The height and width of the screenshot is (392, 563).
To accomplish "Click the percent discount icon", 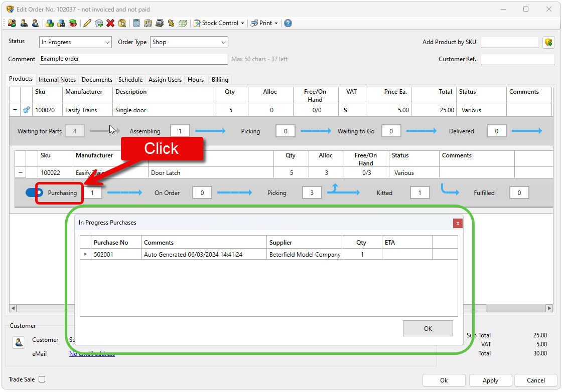I will tap(171, 23).
